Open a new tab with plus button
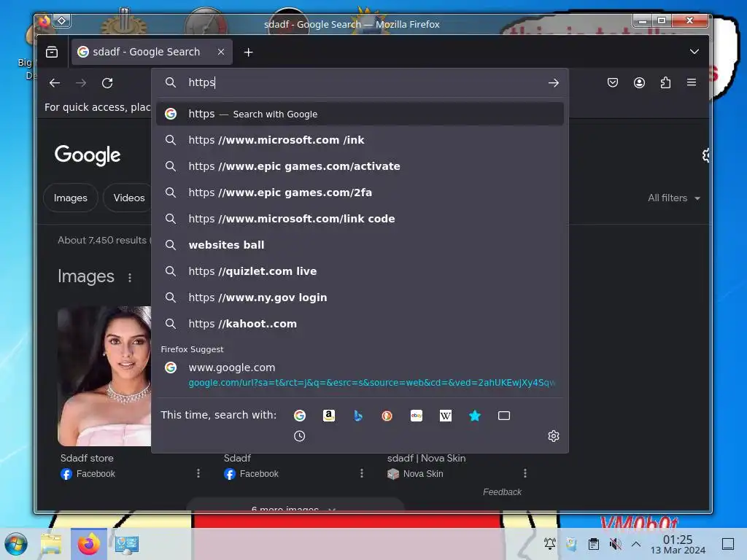Image resolution: width=747 pixels, height=560 pixels. [248, 52]
